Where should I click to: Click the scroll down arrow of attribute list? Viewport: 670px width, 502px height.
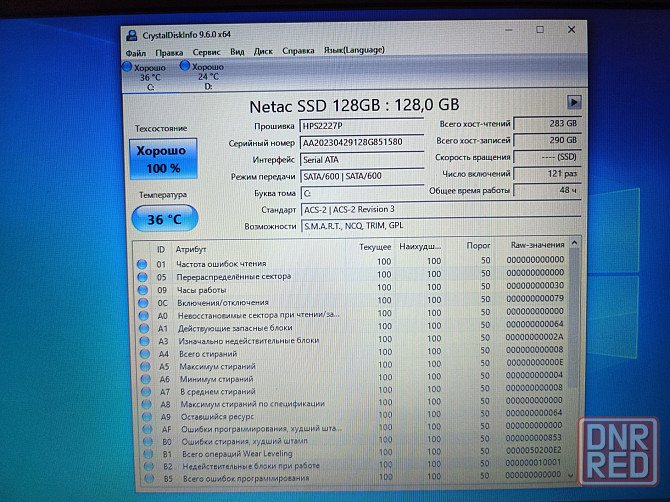click(571, 475)
